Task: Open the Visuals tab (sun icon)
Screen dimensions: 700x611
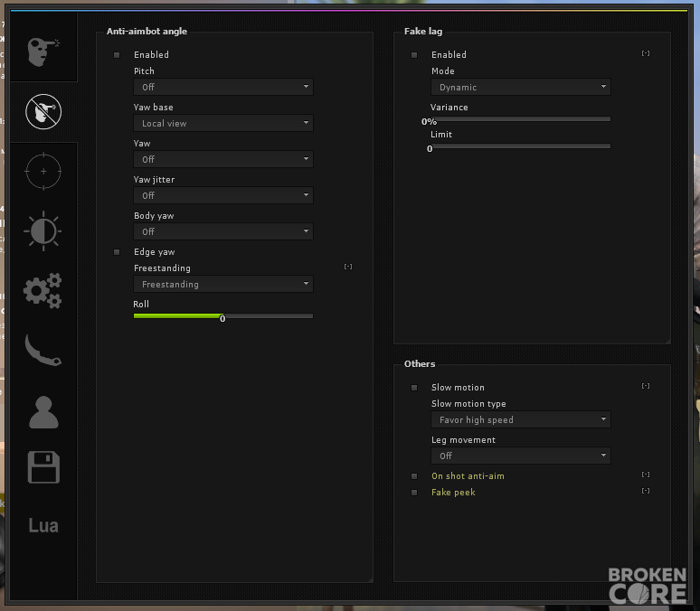Action: coord(43,230)
